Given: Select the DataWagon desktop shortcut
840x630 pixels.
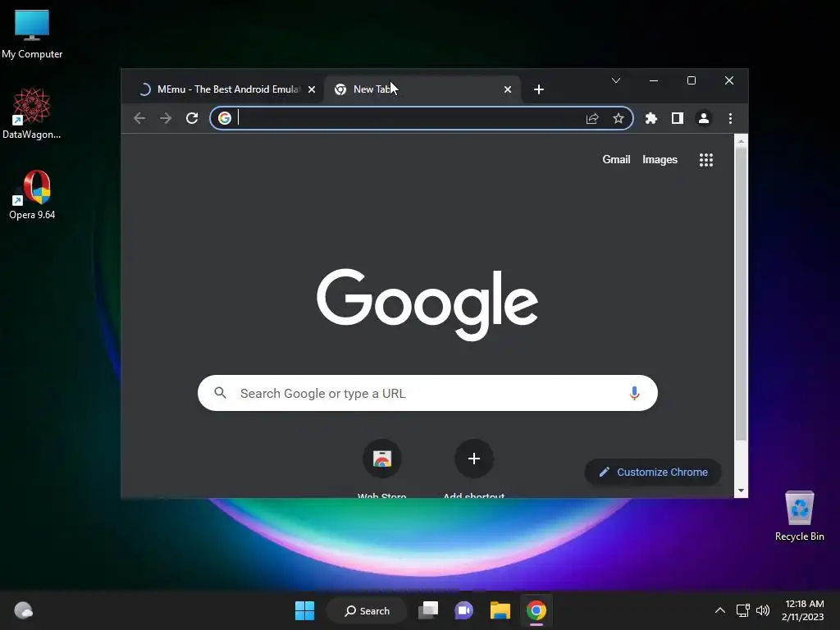Looking at the screenshot, I should (x=32, y=113).
